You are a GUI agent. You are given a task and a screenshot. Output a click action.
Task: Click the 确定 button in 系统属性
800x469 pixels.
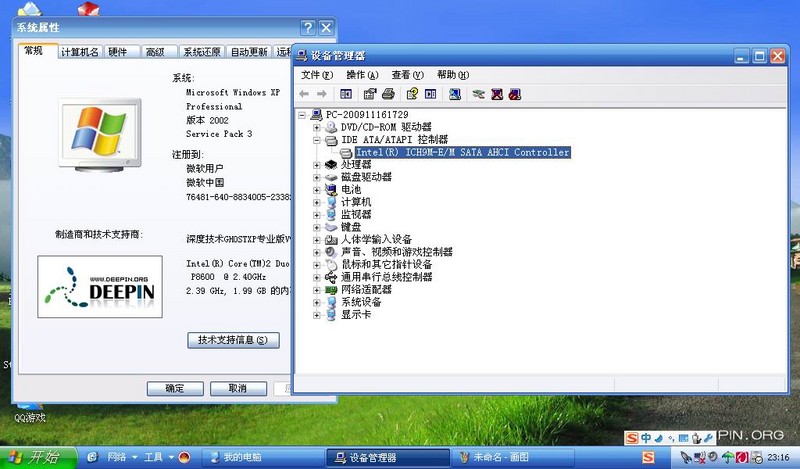pos(175,388)
